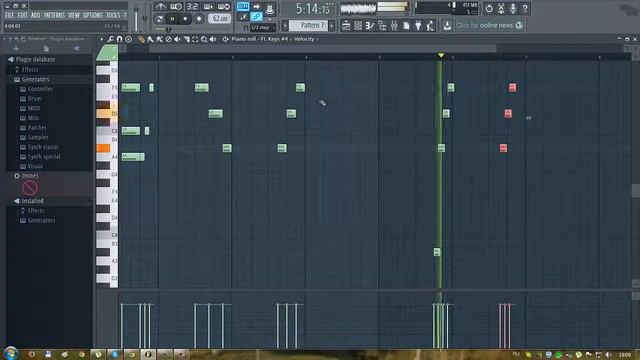Open piano roll menu arrow
Viewport: 640px width, 360px height.
[x=102, y=39]
